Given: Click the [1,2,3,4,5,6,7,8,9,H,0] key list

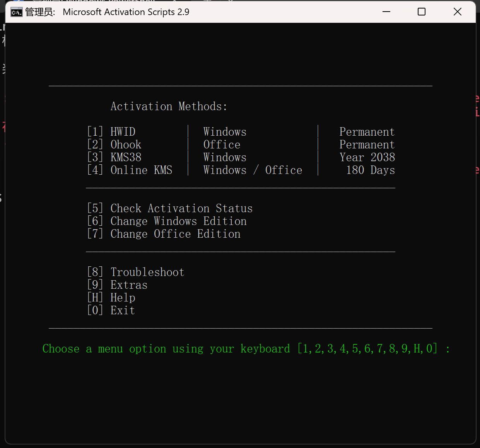Looking at the screenshot, I should click(367, 349).
